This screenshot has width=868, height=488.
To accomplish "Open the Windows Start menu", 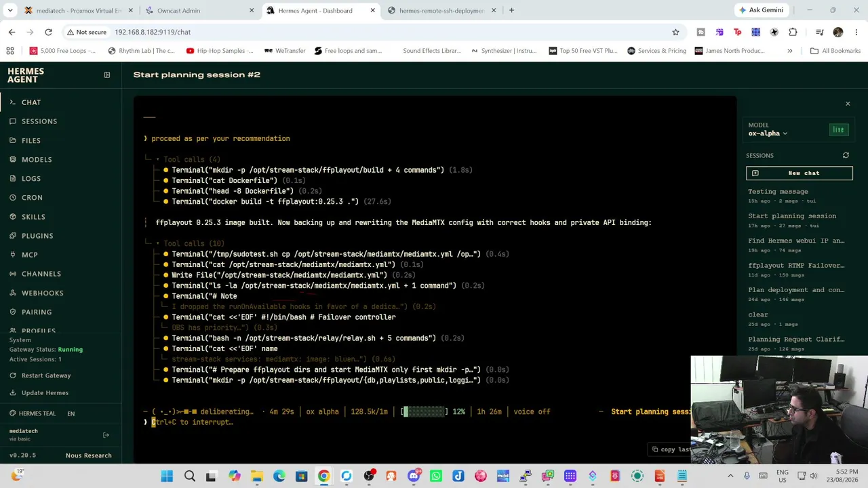I will click(x=166, y=476).
